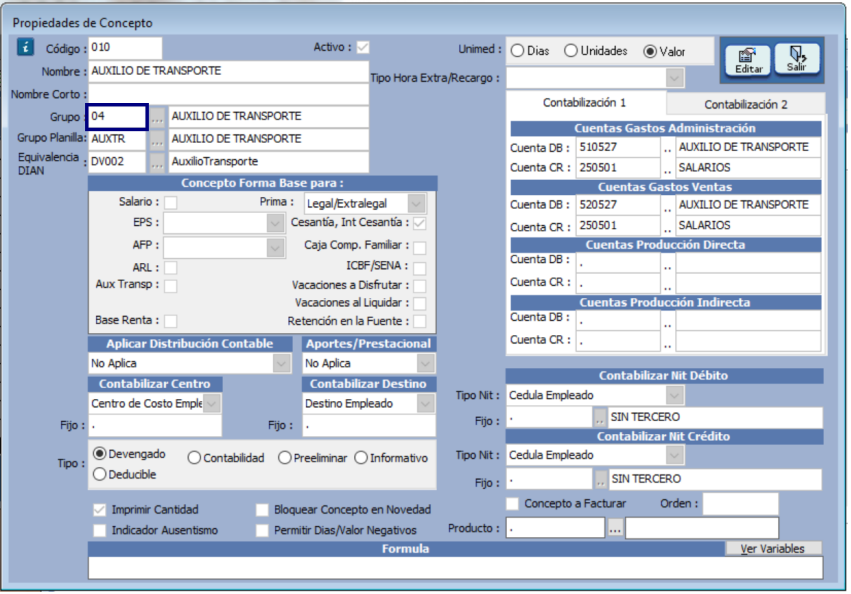Click Equivalencia DIAN DV002 field
851x594 pixels.
117,162
